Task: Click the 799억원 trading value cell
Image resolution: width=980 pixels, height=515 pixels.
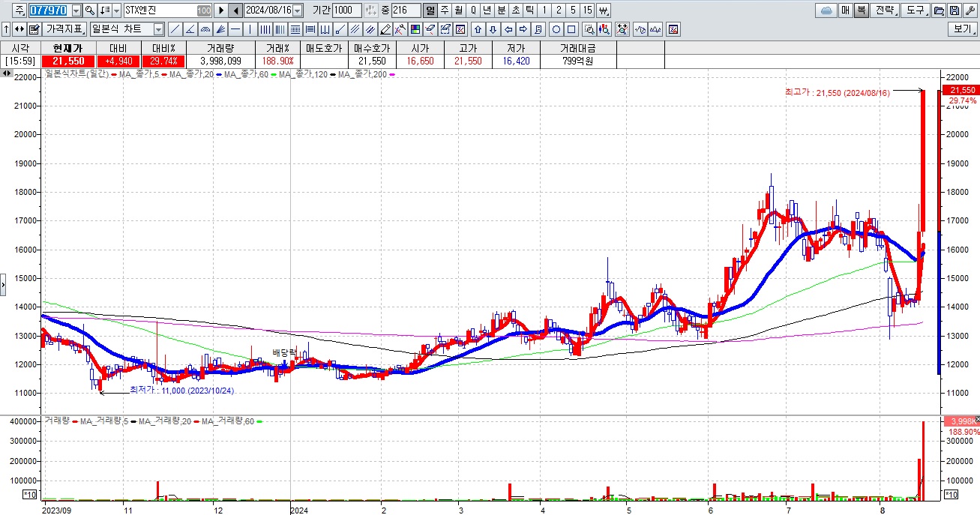Action: [577, 61]
